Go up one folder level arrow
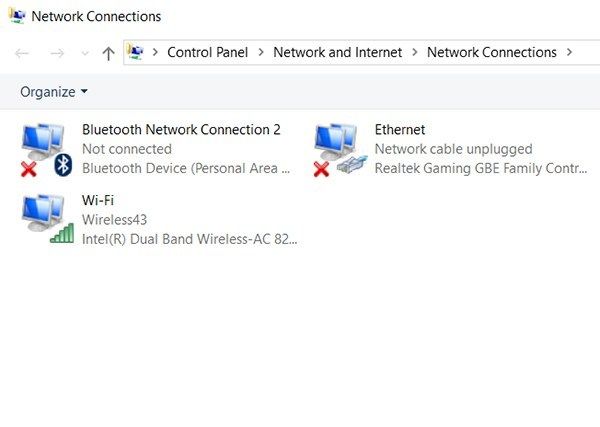 point(108,53)
